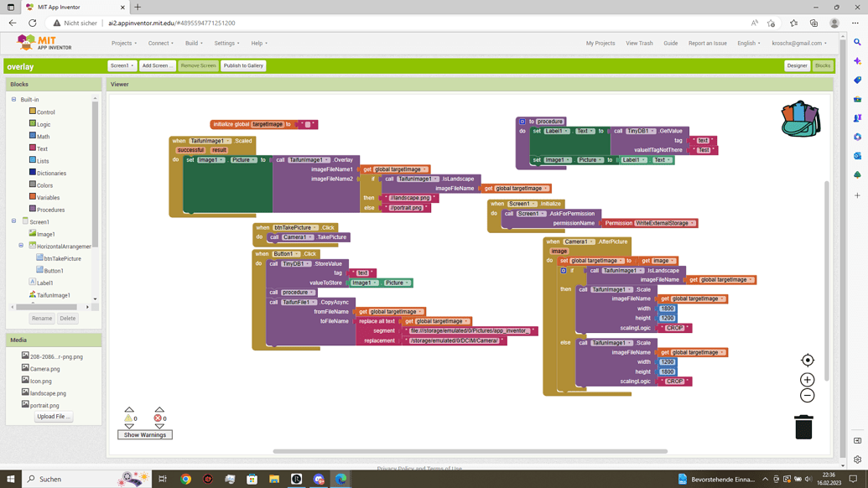Click the warning triangle counter
This screenshot has height=488, width=868.
click(129, 416)
